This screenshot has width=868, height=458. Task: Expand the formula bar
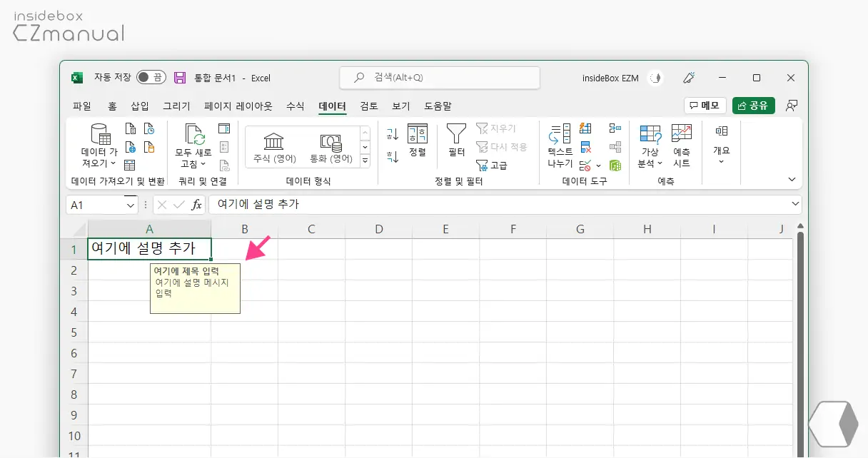click(797, 205)
